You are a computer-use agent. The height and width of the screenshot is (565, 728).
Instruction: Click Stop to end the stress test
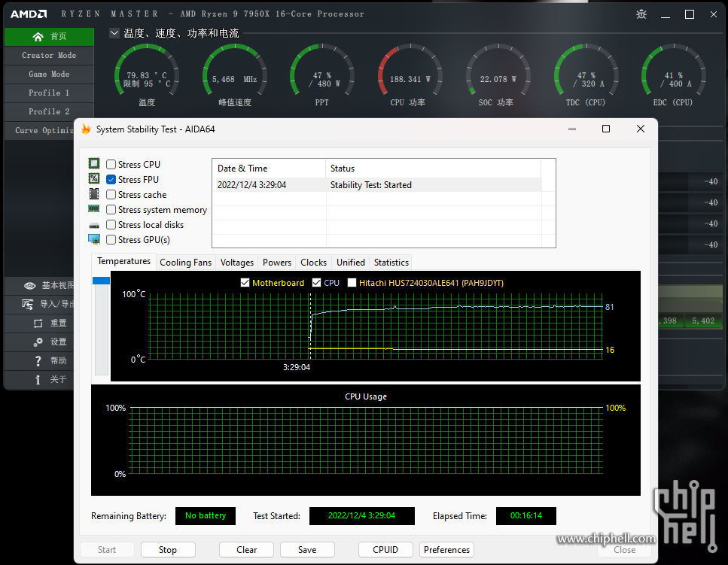click(x=168, y=550)
